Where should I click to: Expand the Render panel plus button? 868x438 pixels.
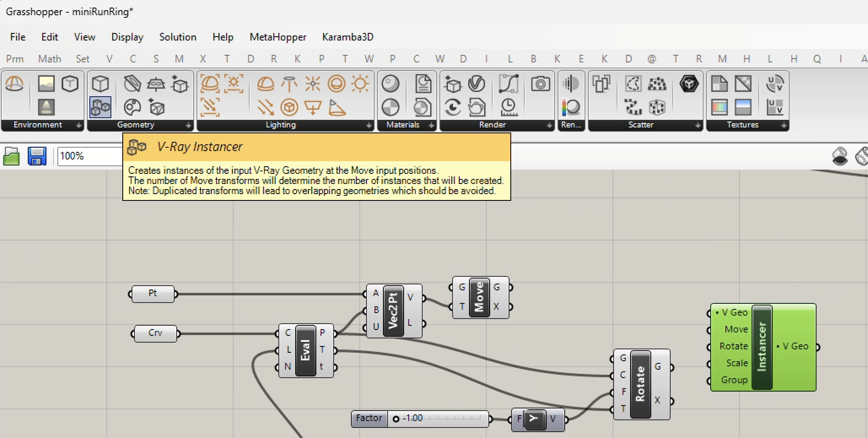click(549, 125)
